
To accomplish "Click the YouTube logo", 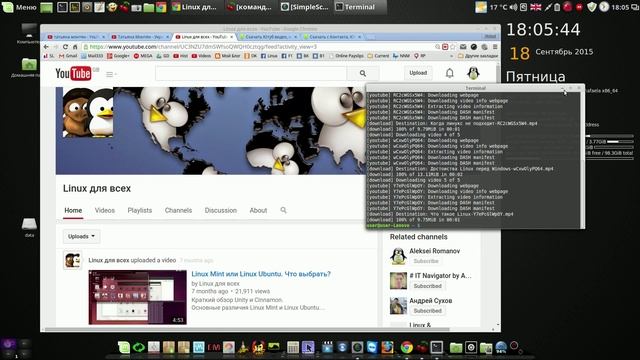I will pyautogui.click(x=73, y=73).
